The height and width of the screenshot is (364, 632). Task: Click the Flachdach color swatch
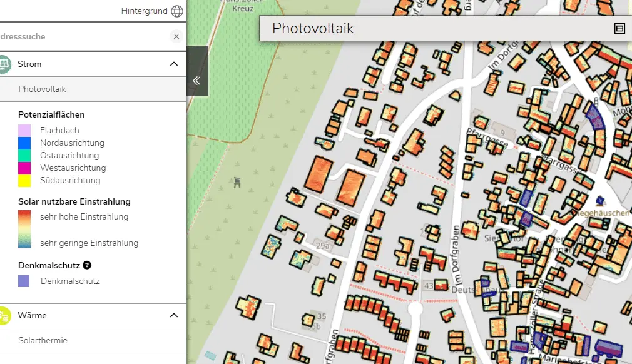(24, 131)
